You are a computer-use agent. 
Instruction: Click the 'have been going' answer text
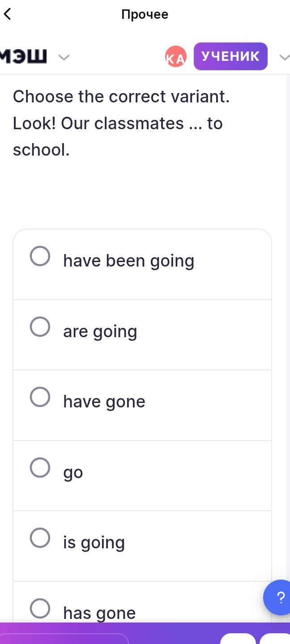tap(129, 261)
